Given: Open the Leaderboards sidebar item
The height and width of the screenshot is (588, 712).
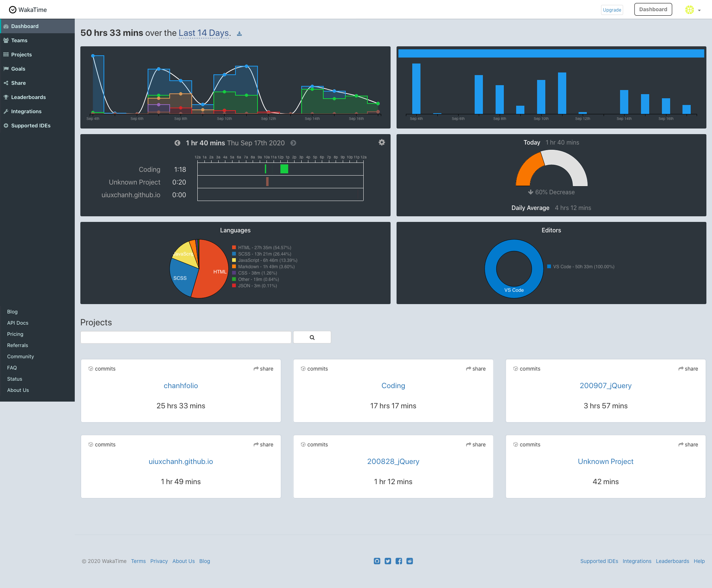Looking at the screenshot, I should coord(37,97).
